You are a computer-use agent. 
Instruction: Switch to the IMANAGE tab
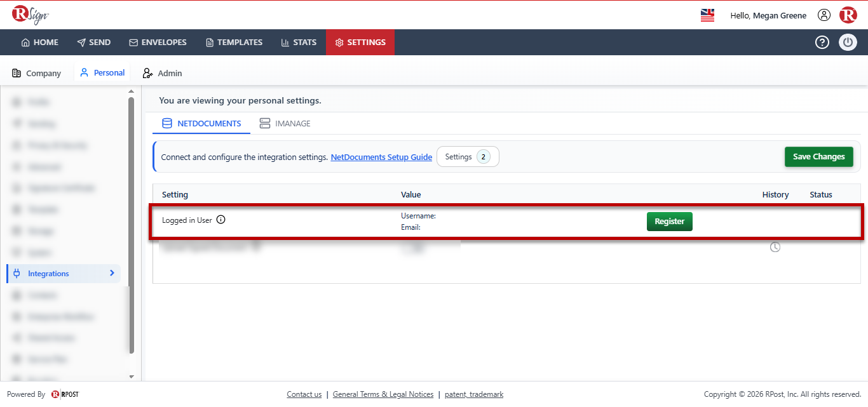click(x=285, y=124)
